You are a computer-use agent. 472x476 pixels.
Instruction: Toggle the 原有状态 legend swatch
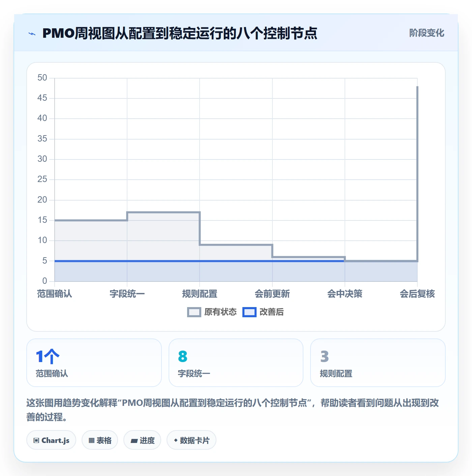(x=194, y=312)
